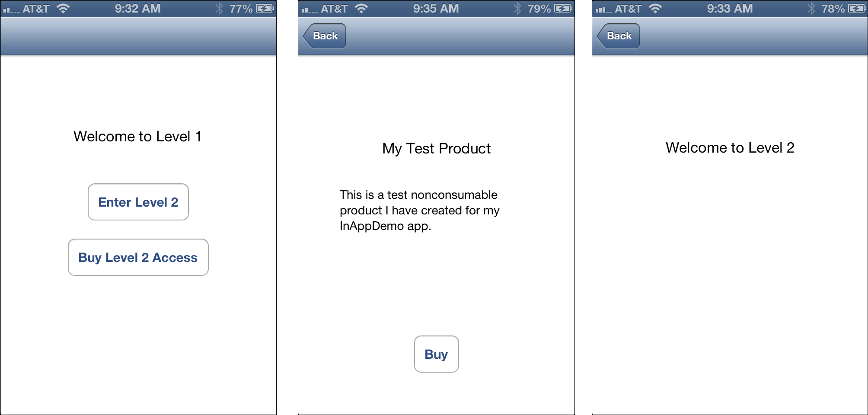Viewport: 868px width, 415px height.
Task: Tap the 9:33 AM clock in the status bar
Action: [730, 8]
